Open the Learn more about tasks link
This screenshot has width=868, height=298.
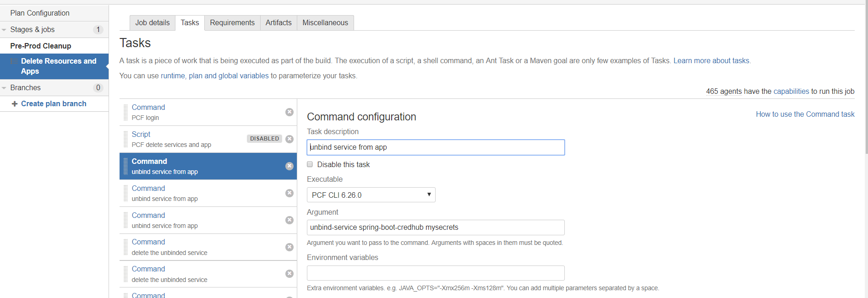(711, 61)
